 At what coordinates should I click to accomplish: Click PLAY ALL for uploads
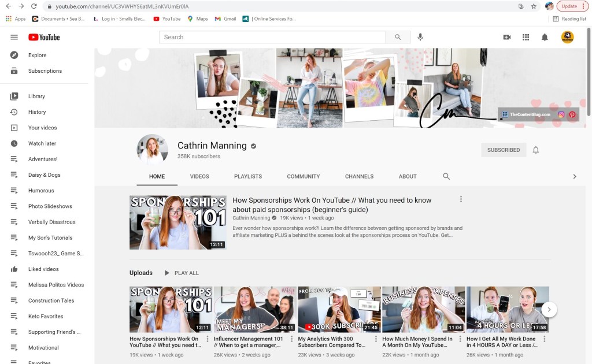pyautogui.click(x=182, y=273)
